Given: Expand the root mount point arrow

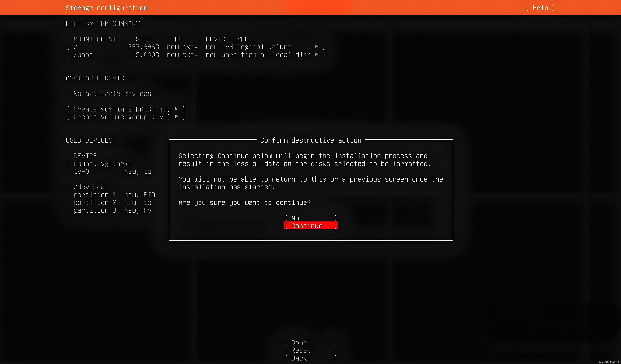Looking at the screenshot, I should (317, 47).
